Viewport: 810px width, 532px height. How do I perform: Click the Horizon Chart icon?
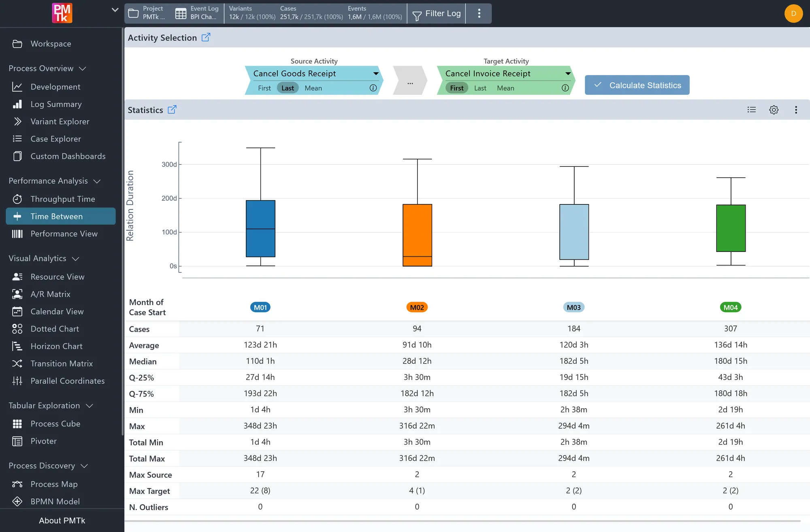point(17,346)
